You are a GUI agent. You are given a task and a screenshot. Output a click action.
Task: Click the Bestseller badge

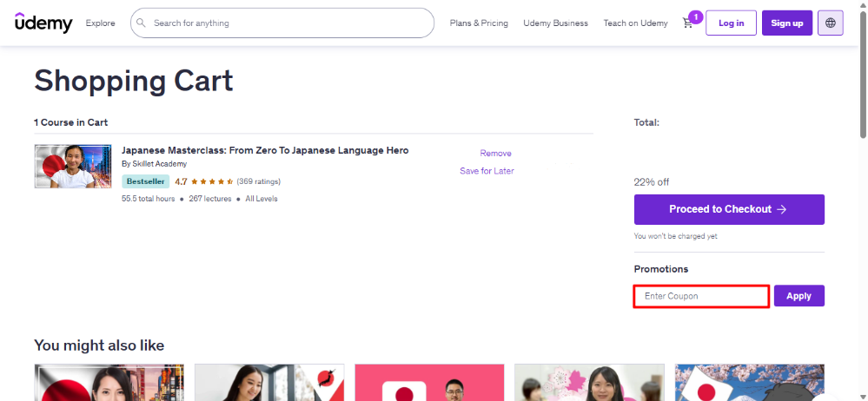(146, 181)
